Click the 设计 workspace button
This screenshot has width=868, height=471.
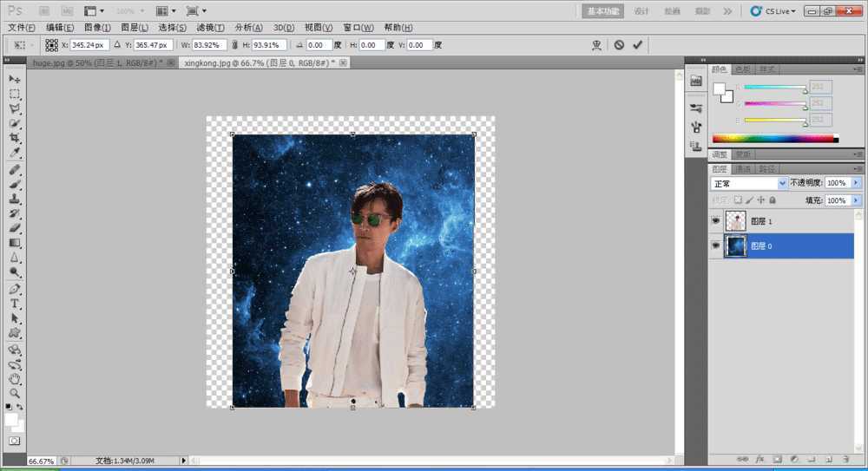(x=641, y=11)
